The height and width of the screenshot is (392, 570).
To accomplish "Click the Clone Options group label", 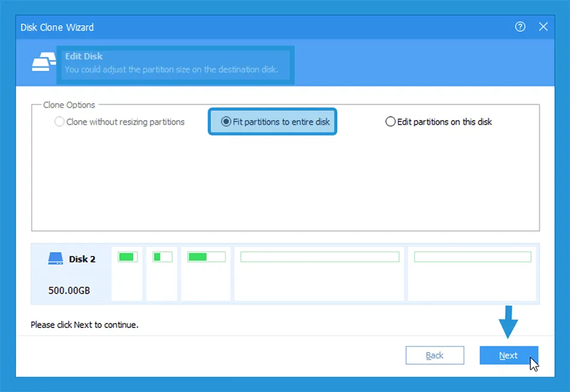I will 69,105.
